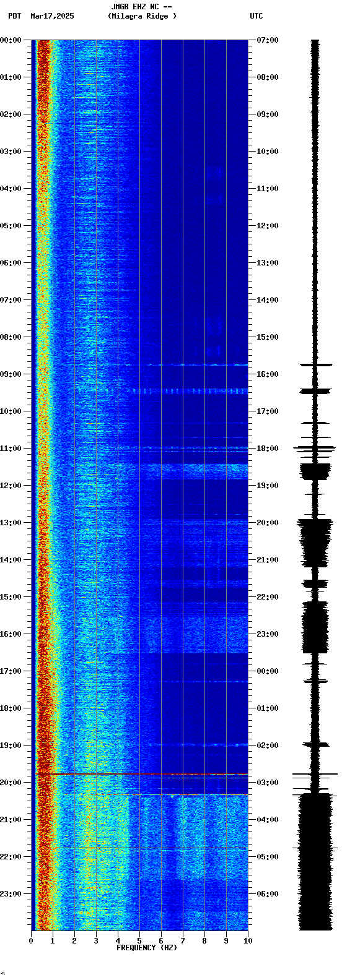Click the 2 Hz frequency tick label
The image size is (342, 980).
click(74, 941)
